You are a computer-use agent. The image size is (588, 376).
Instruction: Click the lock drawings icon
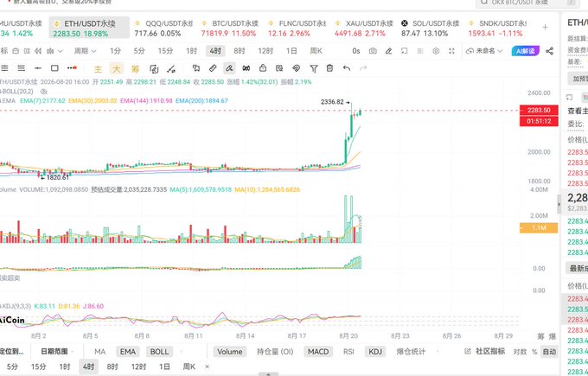coord(263,68)
